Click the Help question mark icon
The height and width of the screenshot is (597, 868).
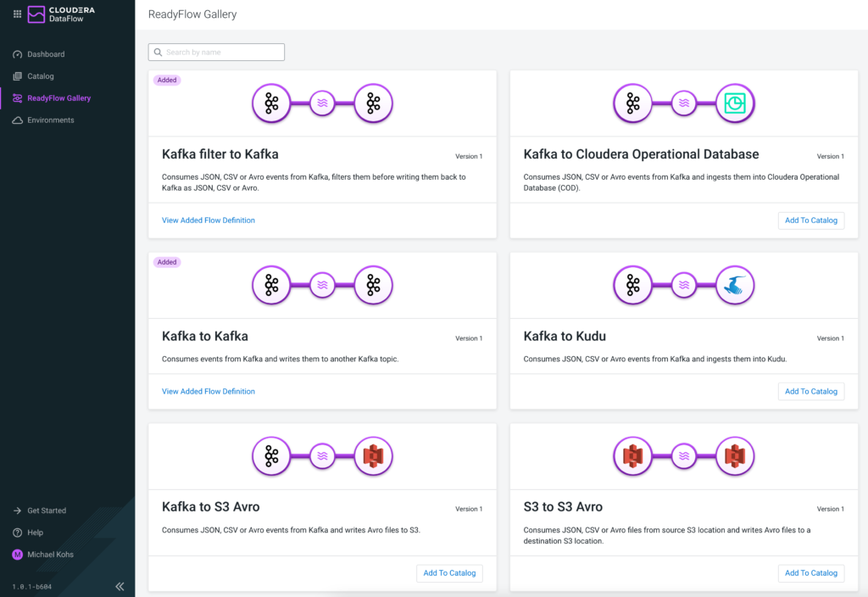(x=17, y=533)
